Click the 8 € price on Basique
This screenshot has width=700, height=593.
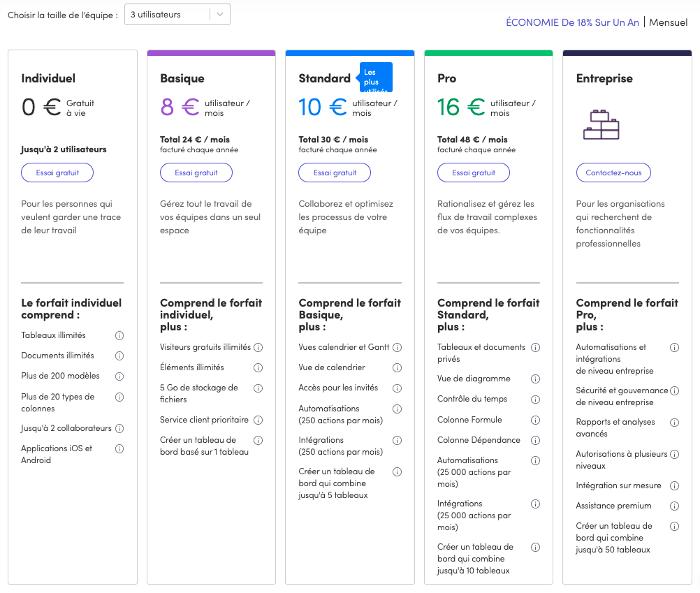tap(180, 107)
